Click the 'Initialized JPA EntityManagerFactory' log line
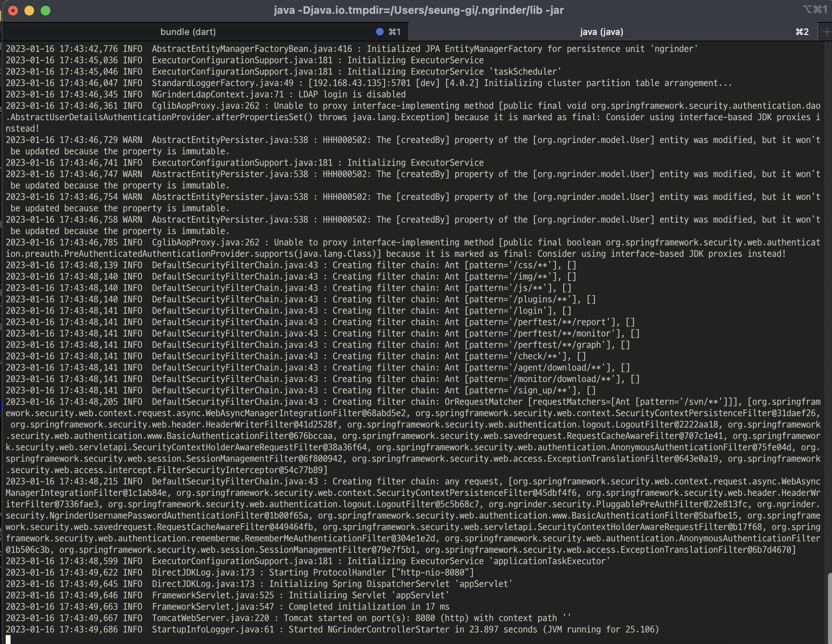This screenshot has width=832, height=644. [x=352, y=49]
